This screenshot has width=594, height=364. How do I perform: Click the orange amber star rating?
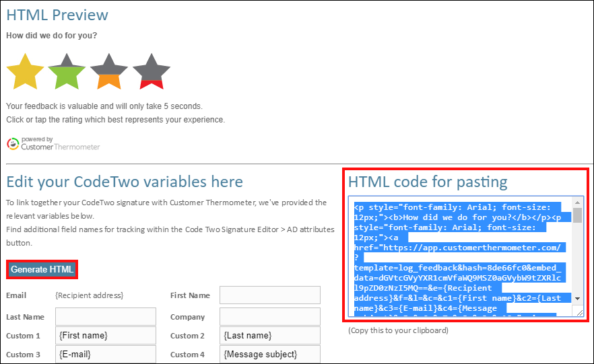(x=109, y=72)
